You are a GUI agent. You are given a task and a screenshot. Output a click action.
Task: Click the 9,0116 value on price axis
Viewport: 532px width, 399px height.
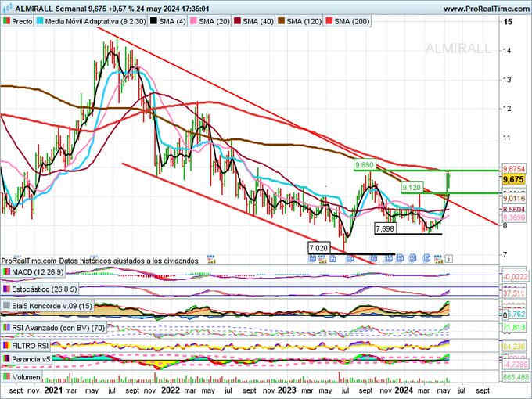tap(514, 198)
